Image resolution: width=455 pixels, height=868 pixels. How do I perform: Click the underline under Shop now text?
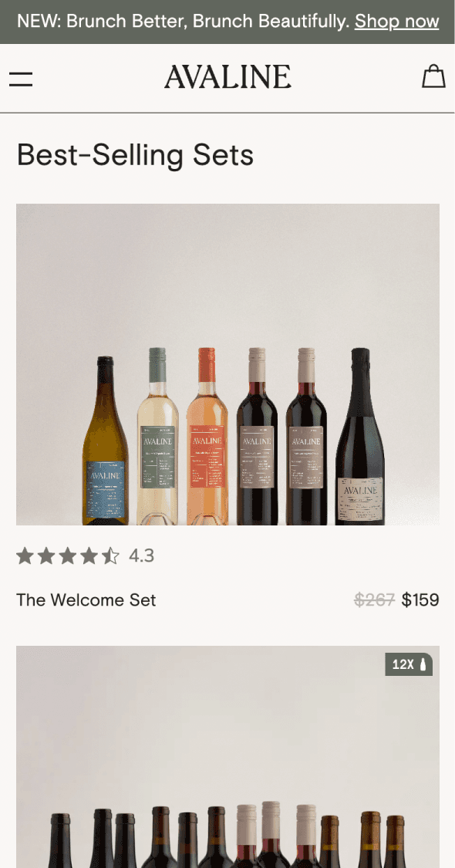(396, 31)
